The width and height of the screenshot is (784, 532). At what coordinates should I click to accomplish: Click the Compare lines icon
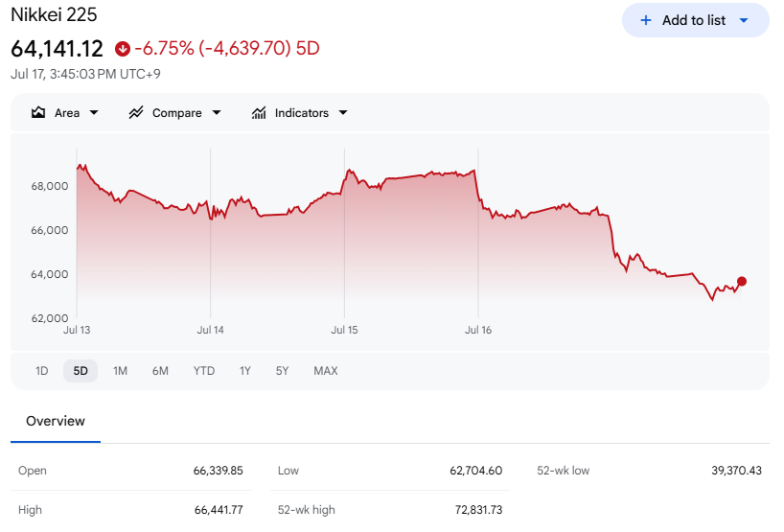pyautogui.click(x=136, y=112)
